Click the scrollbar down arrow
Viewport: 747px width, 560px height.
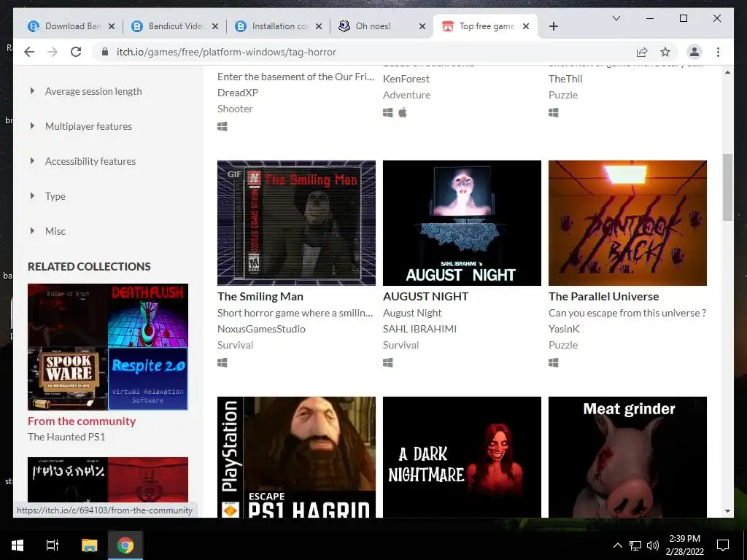pos(727,511)
